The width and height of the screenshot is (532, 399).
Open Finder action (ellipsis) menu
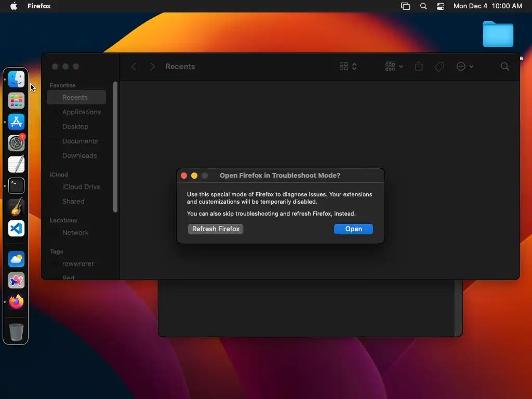click(464, 66)
